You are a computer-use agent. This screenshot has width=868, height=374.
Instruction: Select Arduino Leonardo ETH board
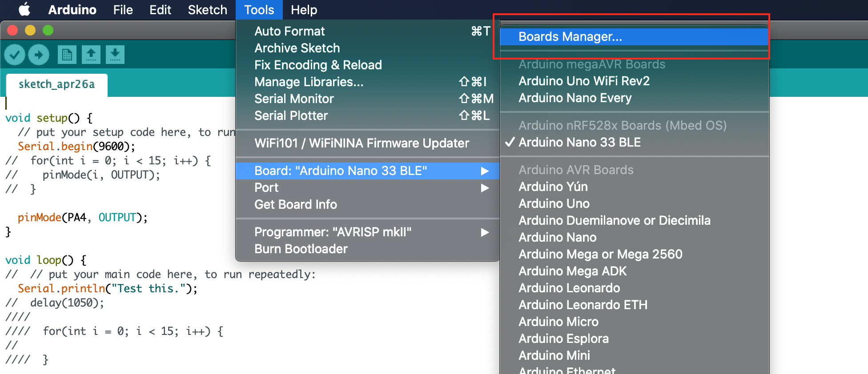click(634, 305)
